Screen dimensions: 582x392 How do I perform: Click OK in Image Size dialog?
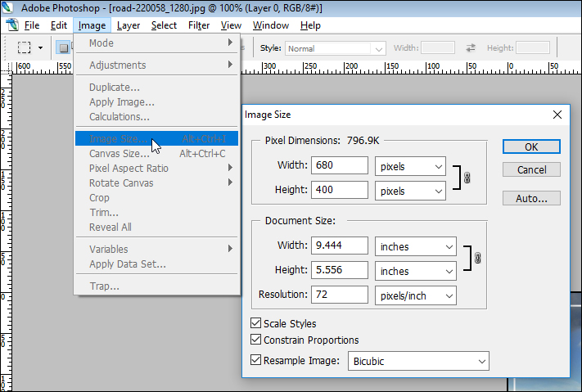point(531,146)
